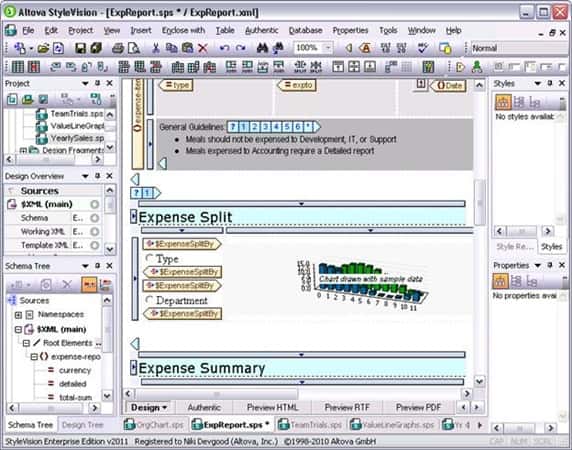This screenshot has height=450, width=572.
Task: Toggle the Working XML row circle
Action: pyautogui.click(x=94, y=232)
